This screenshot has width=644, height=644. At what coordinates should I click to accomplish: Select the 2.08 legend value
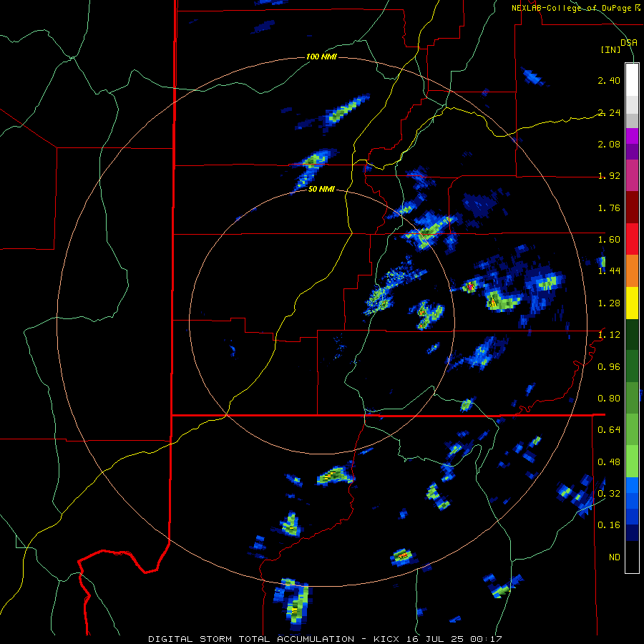609,144
